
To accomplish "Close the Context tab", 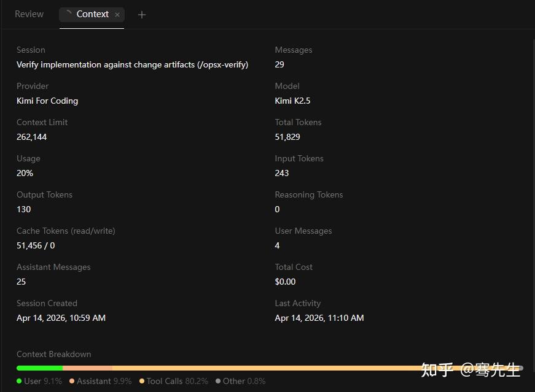I will click(117, 15).
